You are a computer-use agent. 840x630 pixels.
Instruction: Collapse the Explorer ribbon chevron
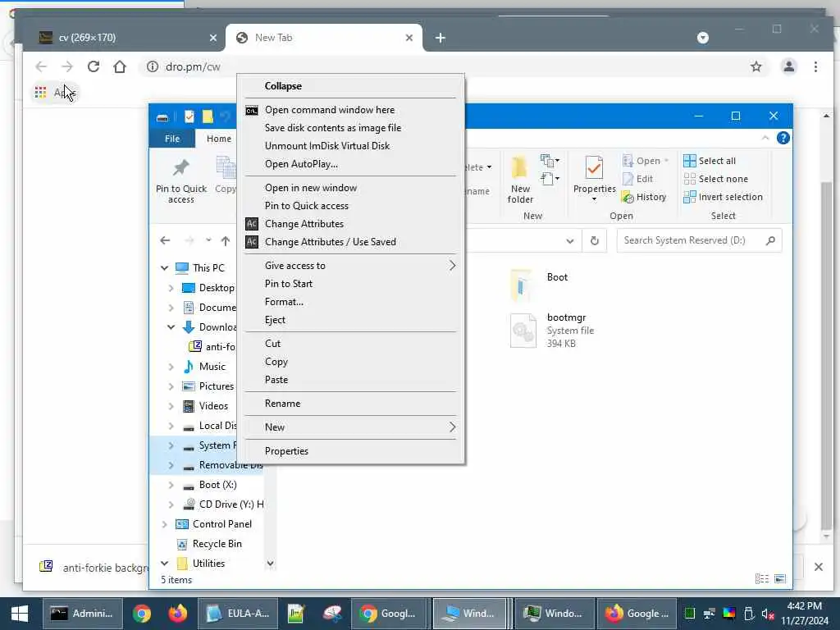coord(765,138)
